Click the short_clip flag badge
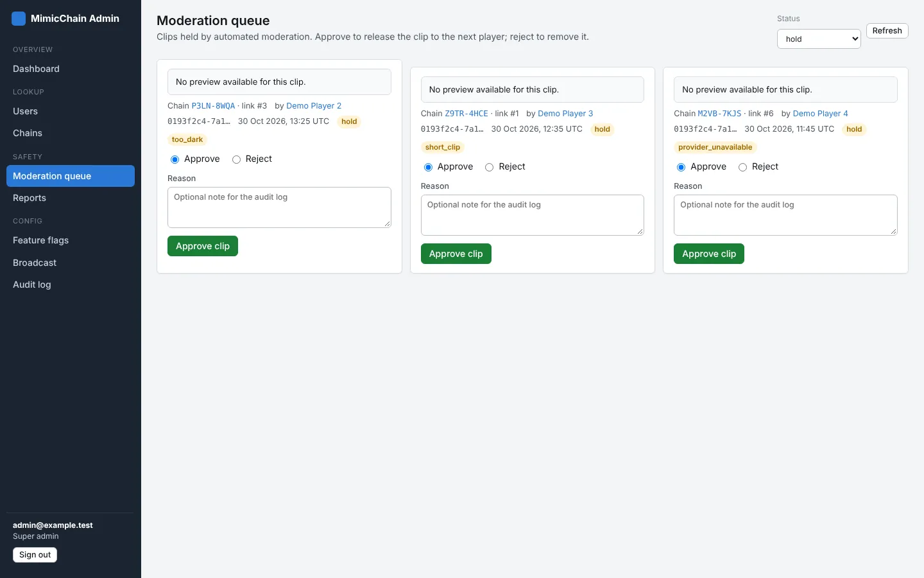924x578 pixels. pos(443,147)
